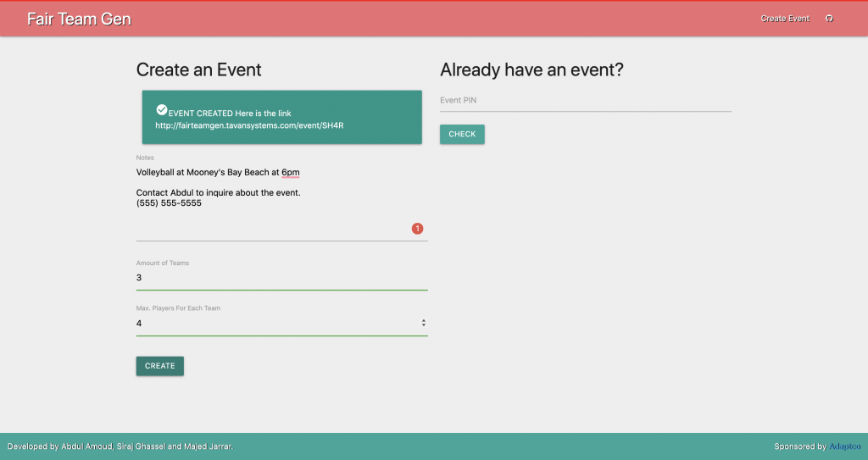Click the CREATE button

(x=160, y=366)
